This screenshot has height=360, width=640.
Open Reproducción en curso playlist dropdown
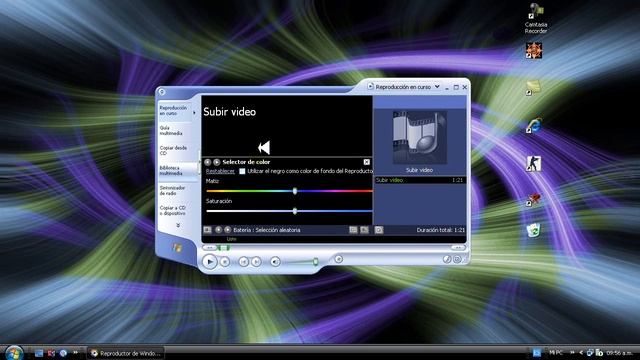(437, 87)
